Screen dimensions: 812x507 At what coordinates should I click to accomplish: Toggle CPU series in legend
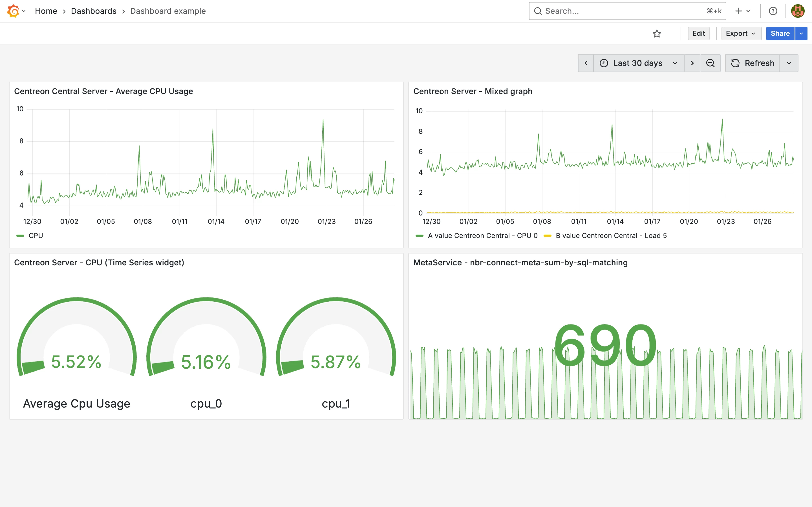click(36, 236)
